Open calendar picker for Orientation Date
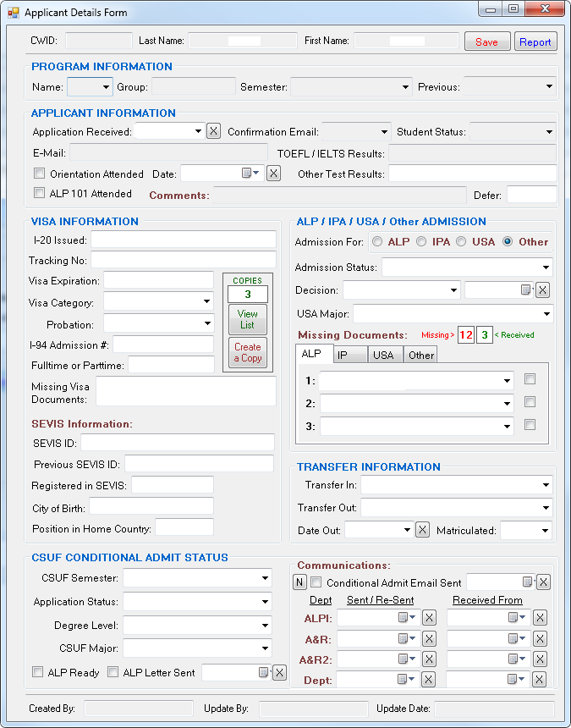Viewport: 571px width, 728px height. [250, 174]
